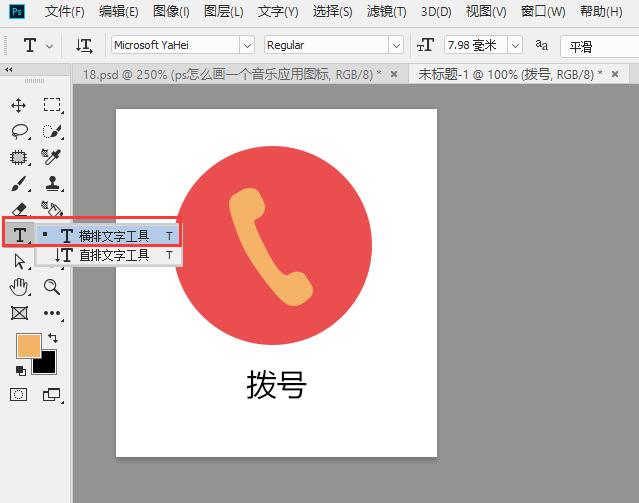This screenshot has height=503, width=639.
Task: Open the 3D(D) menu
Action: [436, 11]
